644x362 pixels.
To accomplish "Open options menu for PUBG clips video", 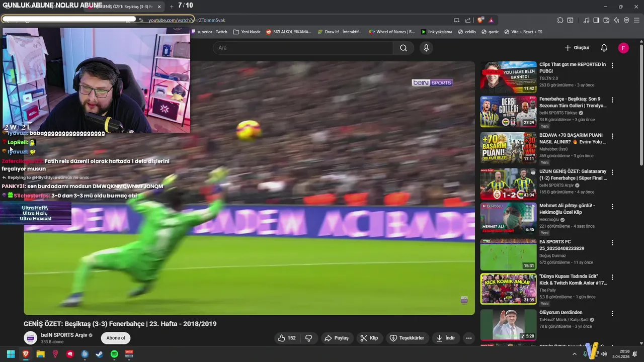I will point(612,65).
